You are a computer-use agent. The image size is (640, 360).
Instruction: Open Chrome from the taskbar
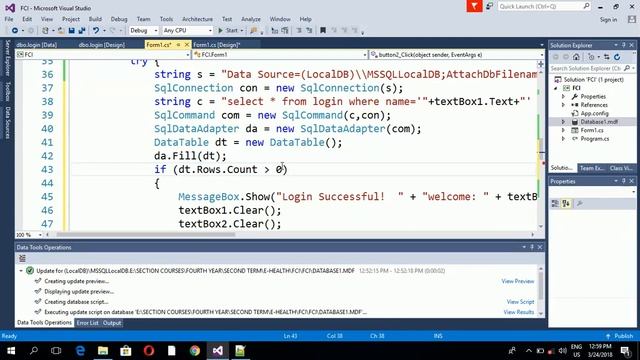(x=195, y=351)
